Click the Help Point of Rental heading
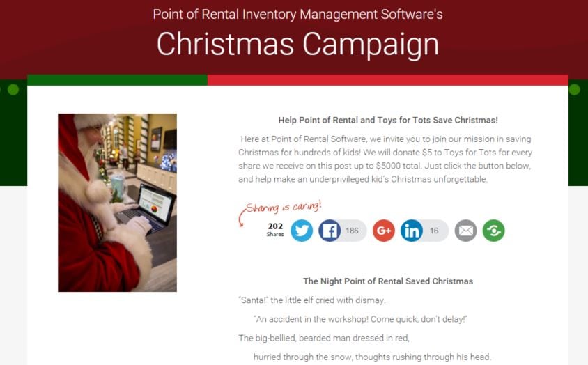The height and width of the screenshot is (365, 588). point(388,120)
